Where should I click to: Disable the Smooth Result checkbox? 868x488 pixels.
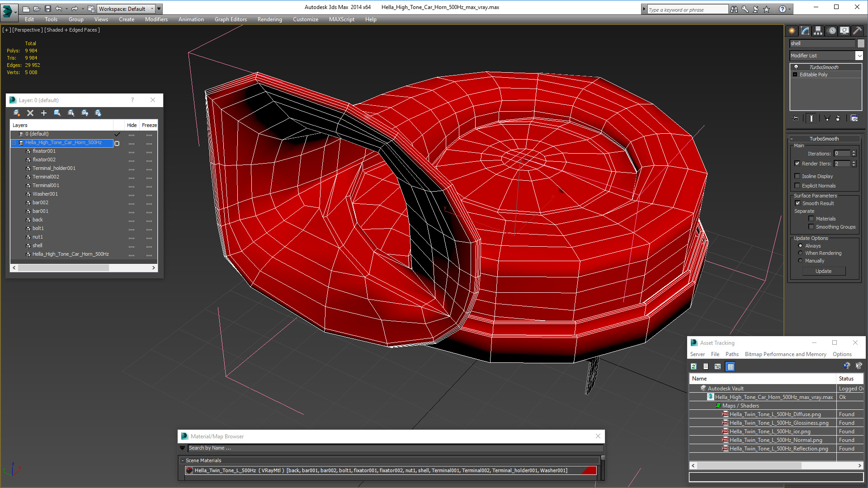[x=798, y=203]
